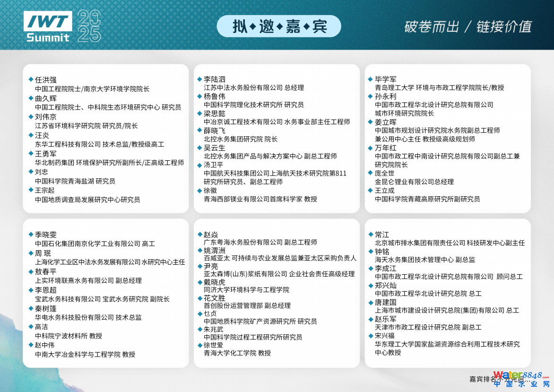The height and width of the screenshot is (392, 554).
Task: Select the name 王宗起
Action: (x=44, y=190)
